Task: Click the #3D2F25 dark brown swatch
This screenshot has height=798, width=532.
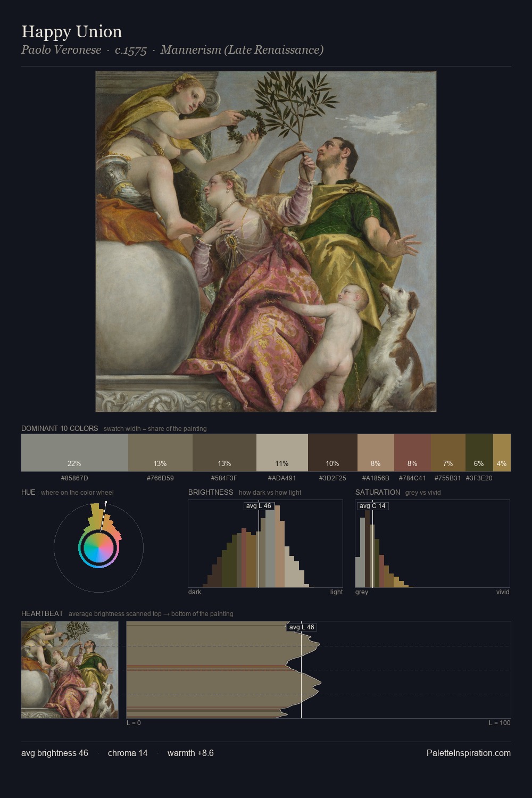Action: 332,453
